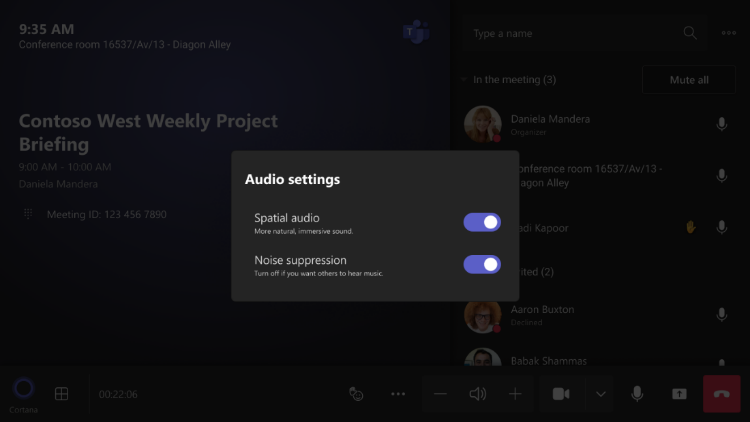
Task: Select Aaron Buxton's avatar
Action: click(483, 316)
